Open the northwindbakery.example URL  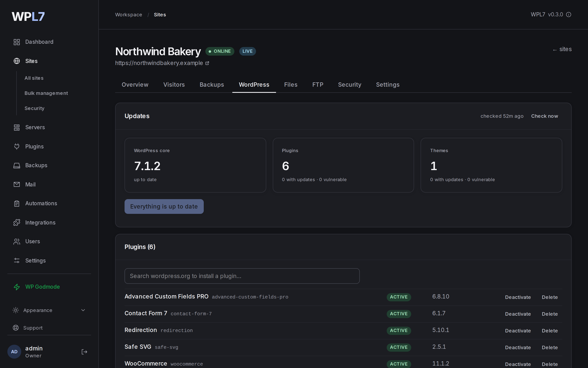(x=159, y=63)
